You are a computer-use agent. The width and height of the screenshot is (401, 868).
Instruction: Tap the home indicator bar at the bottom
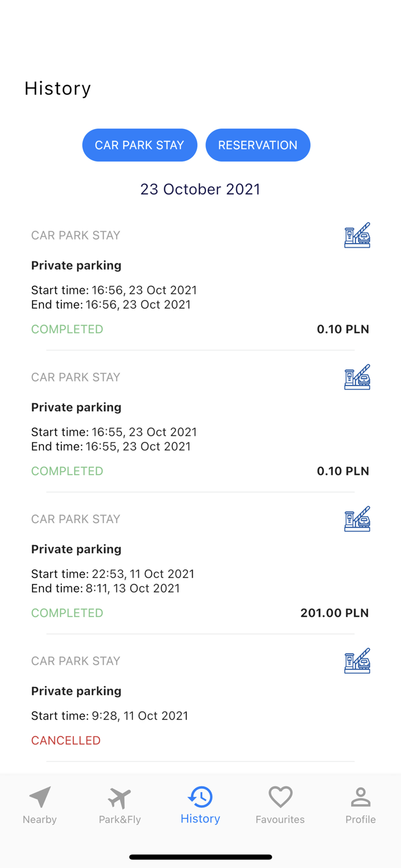(x=200, y=857)
